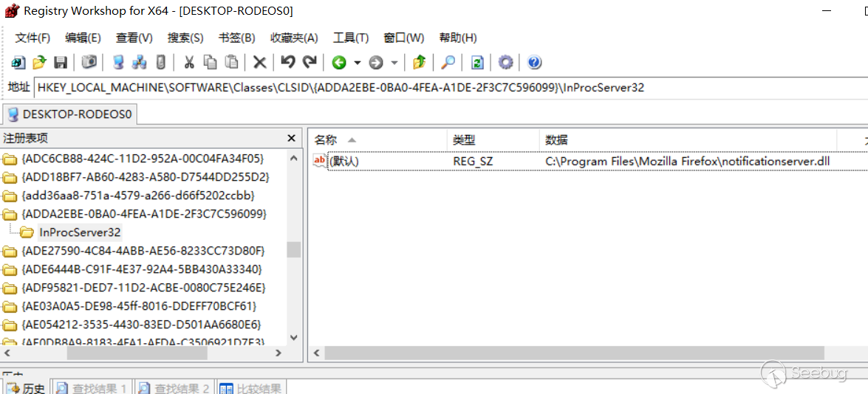Paste using the clipboard toolbar icon
The width and height of the screenshot is (868, 394).
pos(232,63)
